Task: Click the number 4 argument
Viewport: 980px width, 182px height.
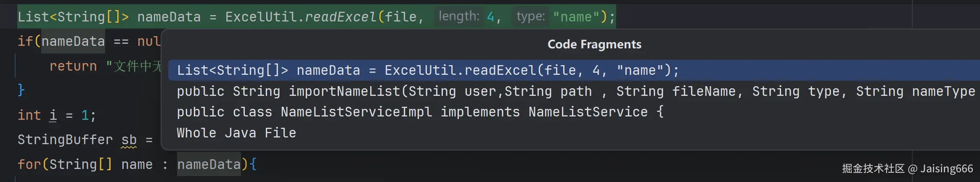Action: click(490, 17)
